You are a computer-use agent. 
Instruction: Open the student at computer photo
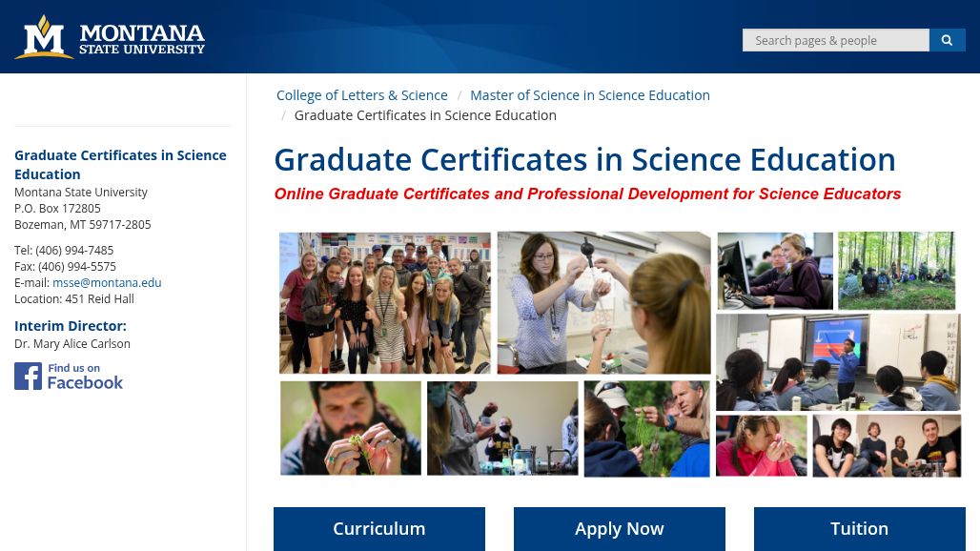(x=774, y=271)
